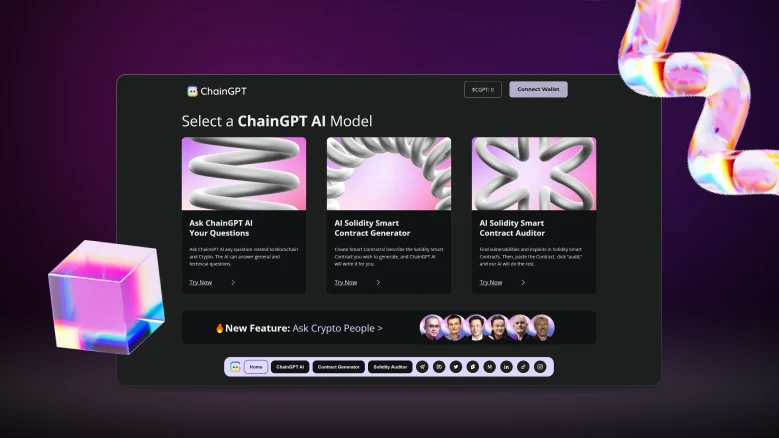
Task: Open the Ask Crypto People new feature banner
Action: 389,328
